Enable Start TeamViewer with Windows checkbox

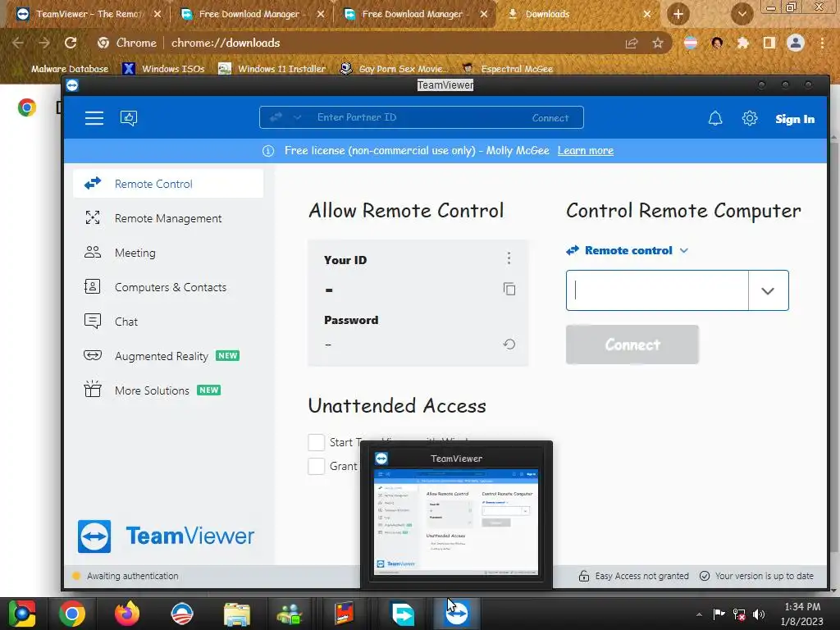316,442
